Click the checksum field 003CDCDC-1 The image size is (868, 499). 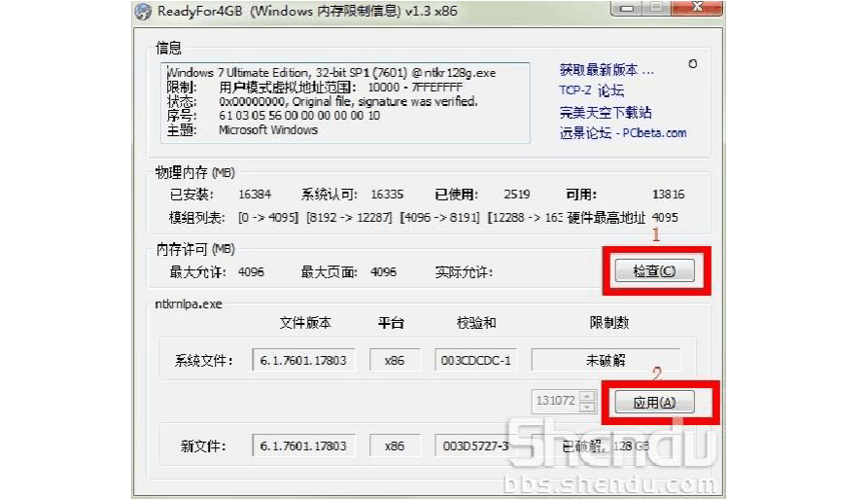[x=475, y=361]
